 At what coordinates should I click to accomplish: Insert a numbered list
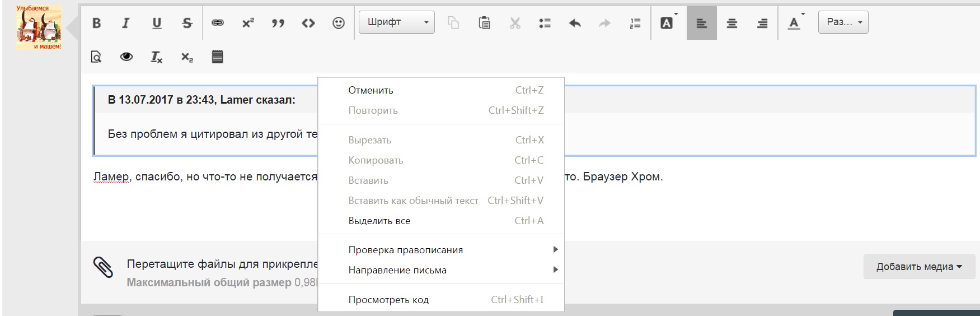click(x=635, y=23)
